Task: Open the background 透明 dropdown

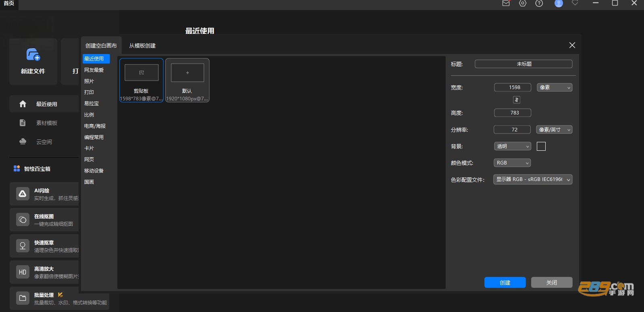Action: tap(513, 146)
